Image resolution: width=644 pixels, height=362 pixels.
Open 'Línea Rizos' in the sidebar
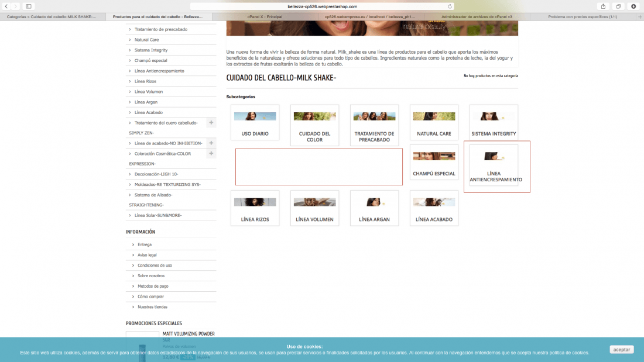pos(145,81)
